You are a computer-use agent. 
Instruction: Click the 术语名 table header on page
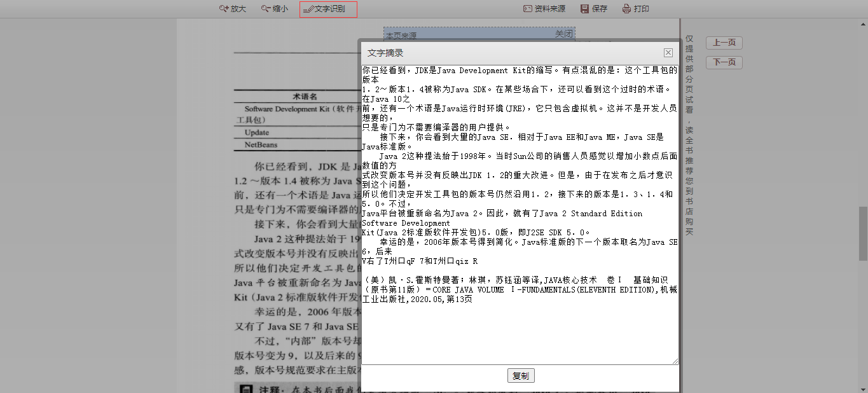(305, 97)
